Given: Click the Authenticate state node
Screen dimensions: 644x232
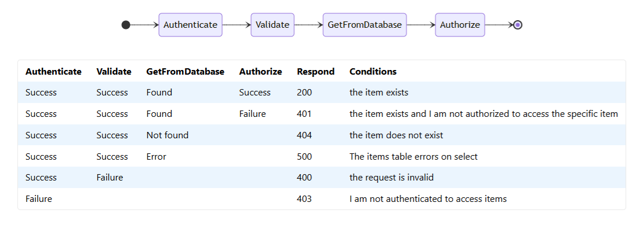Looking at the screenshot, I should 191,25.
